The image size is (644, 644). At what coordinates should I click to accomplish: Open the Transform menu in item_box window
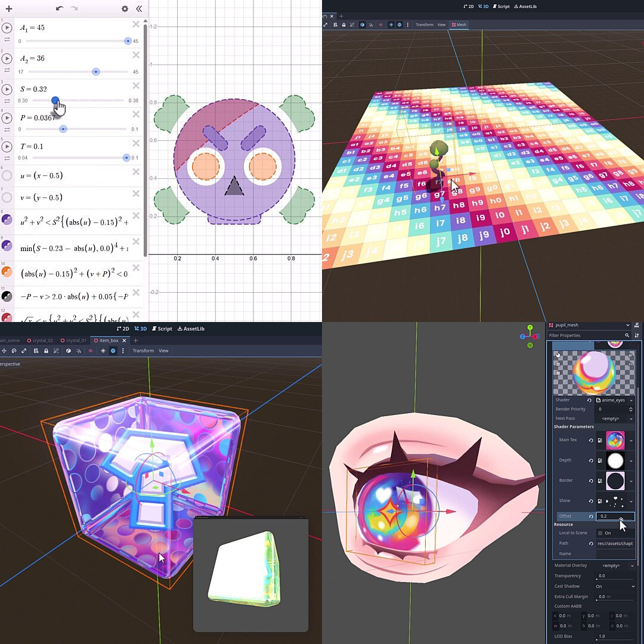point(143,351)
